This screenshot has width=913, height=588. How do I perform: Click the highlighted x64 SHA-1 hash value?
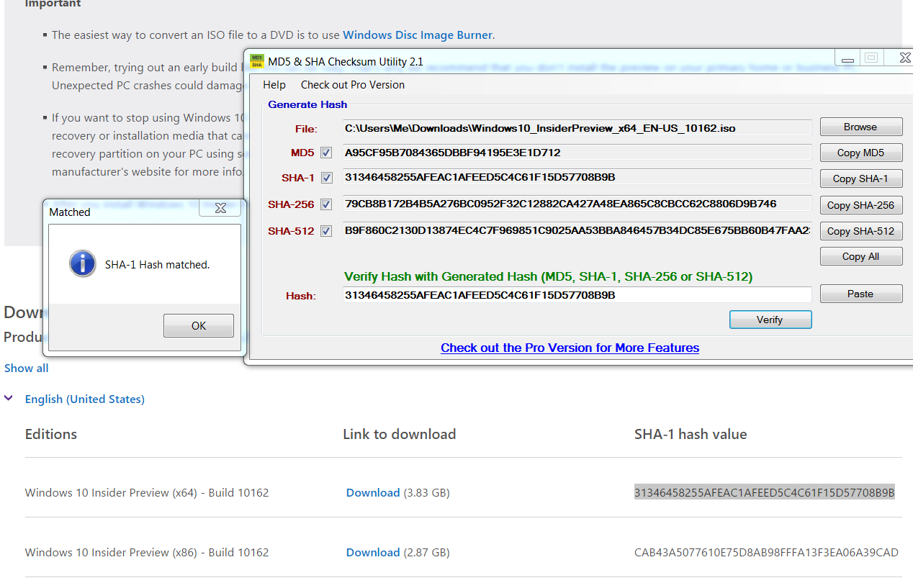pos(765,492)
